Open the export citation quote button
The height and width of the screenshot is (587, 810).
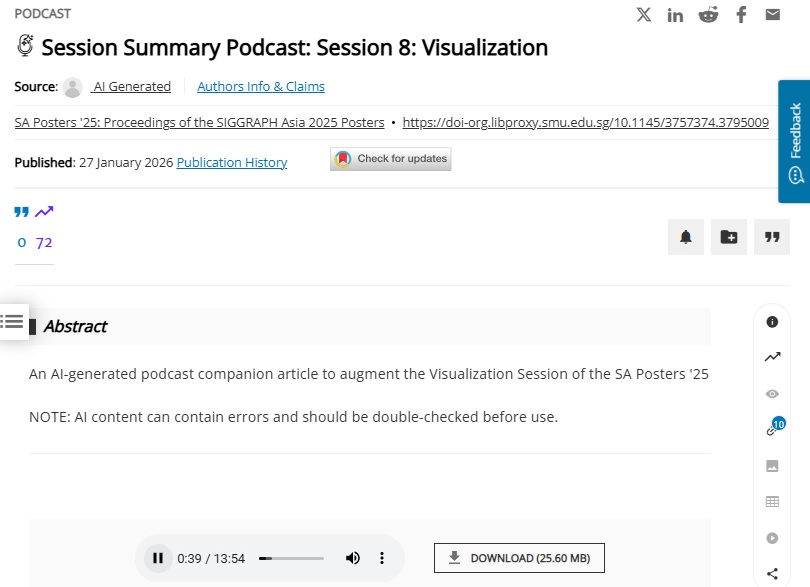pos(772,237)
